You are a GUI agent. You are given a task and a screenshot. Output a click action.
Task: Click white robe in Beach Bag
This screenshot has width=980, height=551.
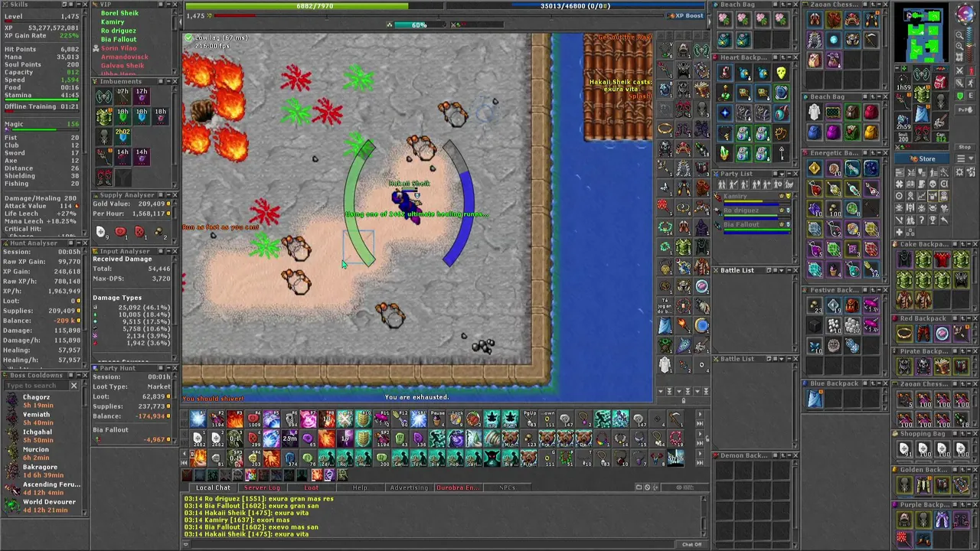(x=814, y=112)
